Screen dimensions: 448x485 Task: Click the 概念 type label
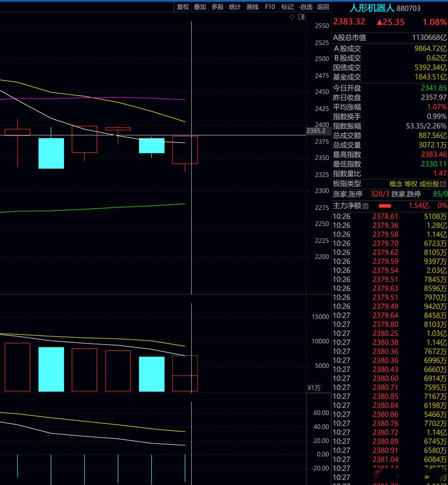click(x=396, y=184)
